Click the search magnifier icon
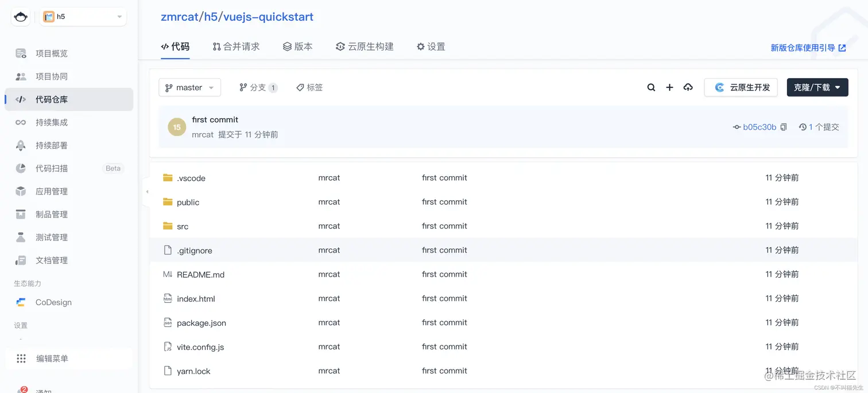The height and width of the screenshot is (393, 868). (x=651, y=87)
